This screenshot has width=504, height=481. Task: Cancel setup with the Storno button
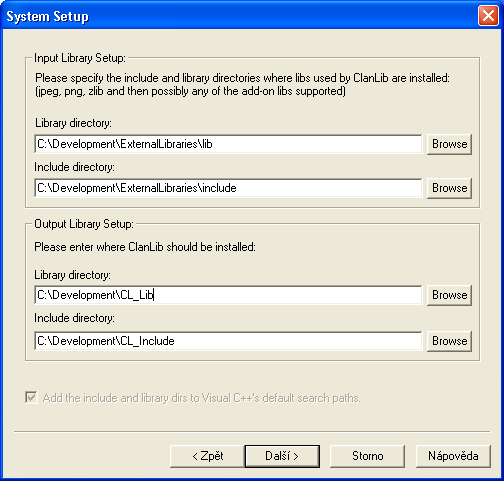(x=367, y=456)
